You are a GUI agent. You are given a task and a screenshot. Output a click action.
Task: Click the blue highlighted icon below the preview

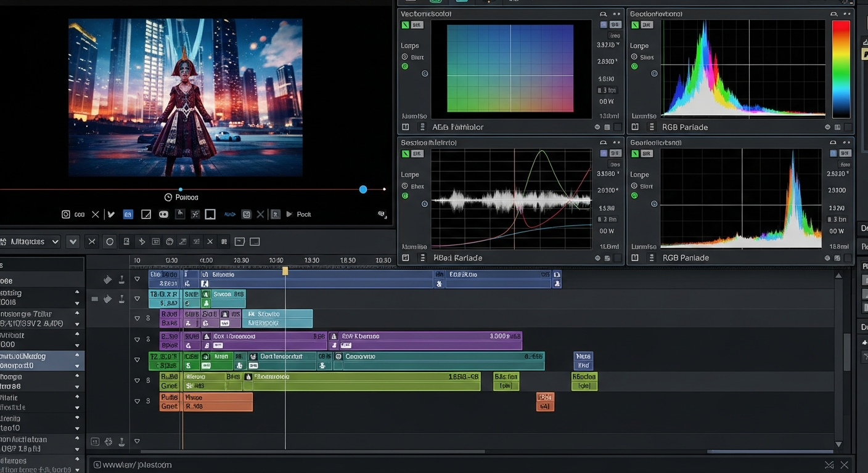(x=128, y=214)
